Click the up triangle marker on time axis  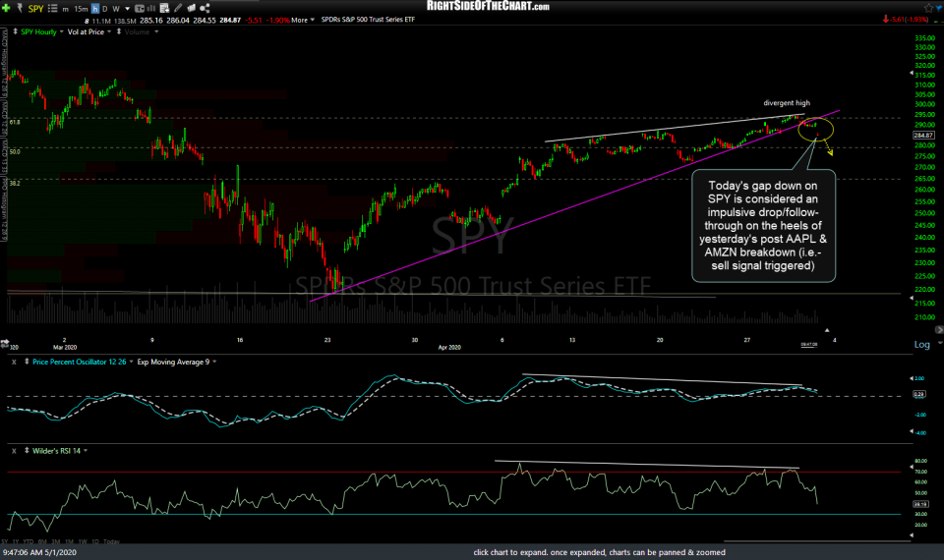827,330
